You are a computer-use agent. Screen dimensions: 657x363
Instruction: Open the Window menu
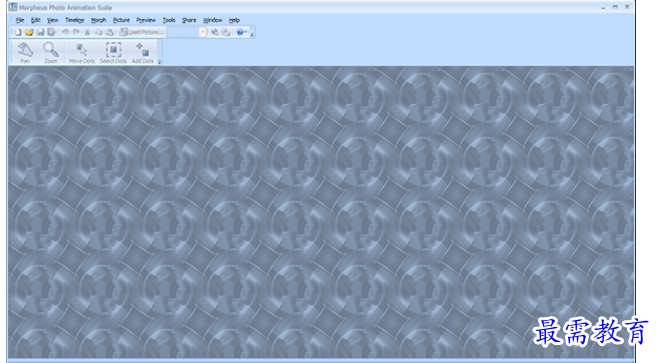click(x=212, y=20)
